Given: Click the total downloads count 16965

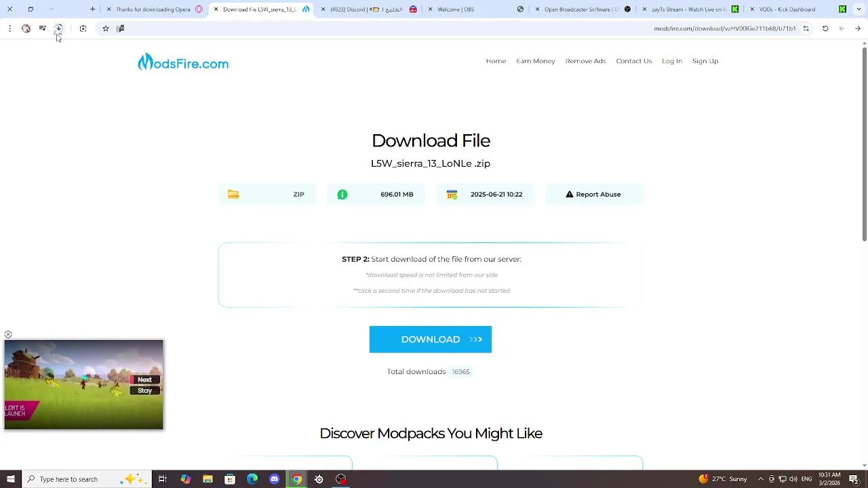Looking at the screenshot, I should click(461, 372).
